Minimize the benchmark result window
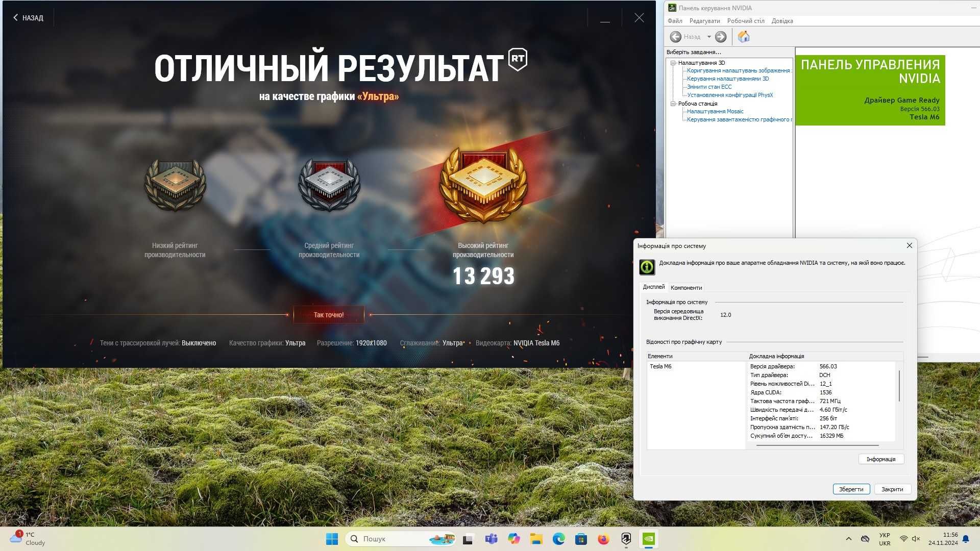 (x=605, y=18)
